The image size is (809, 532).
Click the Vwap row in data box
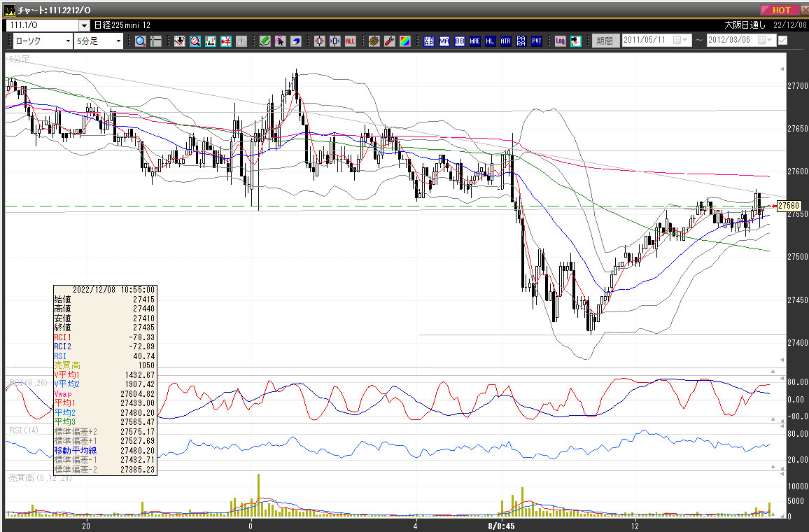(105, 393)
